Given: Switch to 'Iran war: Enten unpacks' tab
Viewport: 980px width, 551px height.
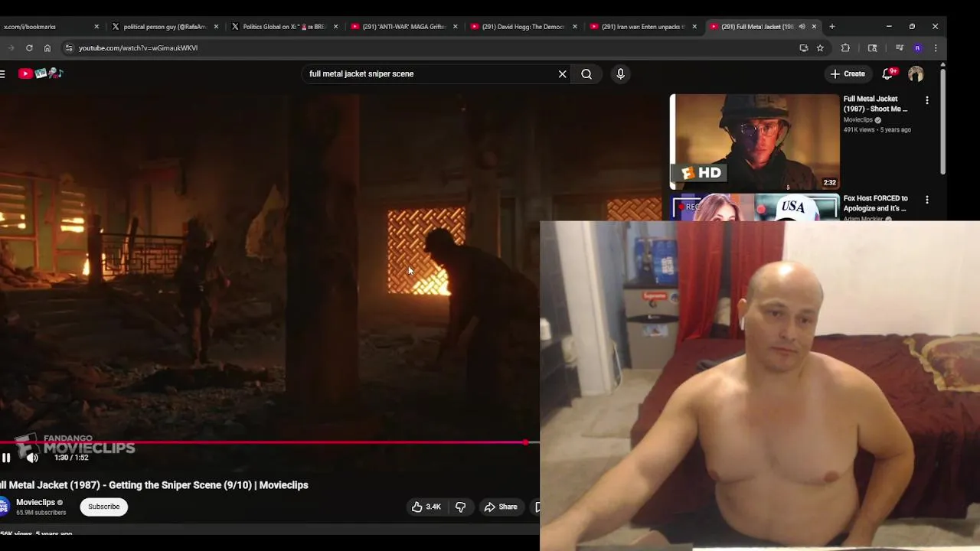Looking at the screenshot, I should (x=642, y=27).
